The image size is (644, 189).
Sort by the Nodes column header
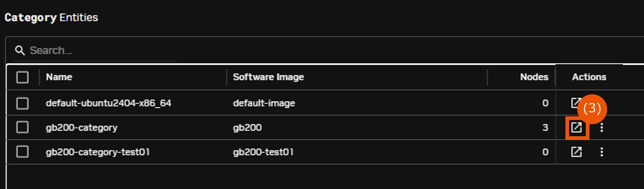click(x=534, y=77)
